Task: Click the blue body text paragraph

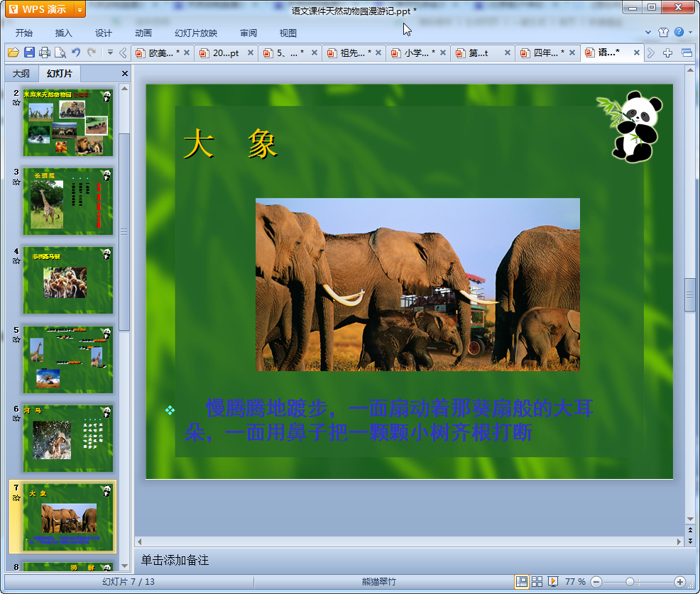Action: (x=388, y=420)
